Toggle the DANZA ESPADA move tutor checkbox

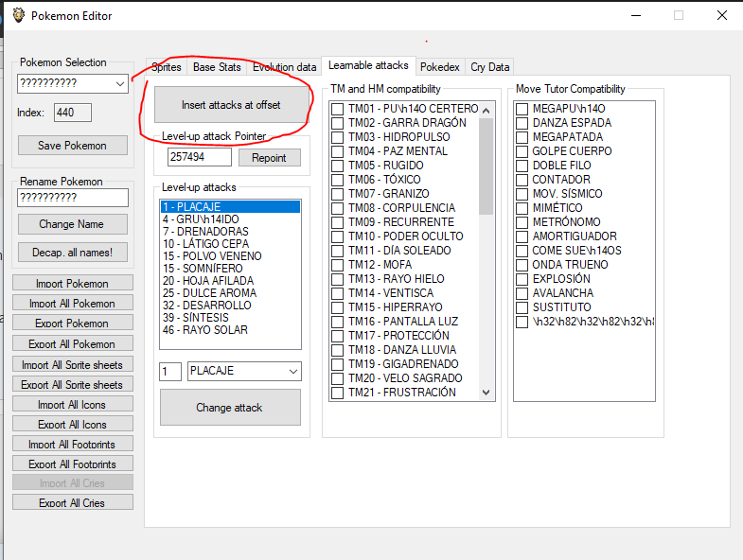(522, 123)
